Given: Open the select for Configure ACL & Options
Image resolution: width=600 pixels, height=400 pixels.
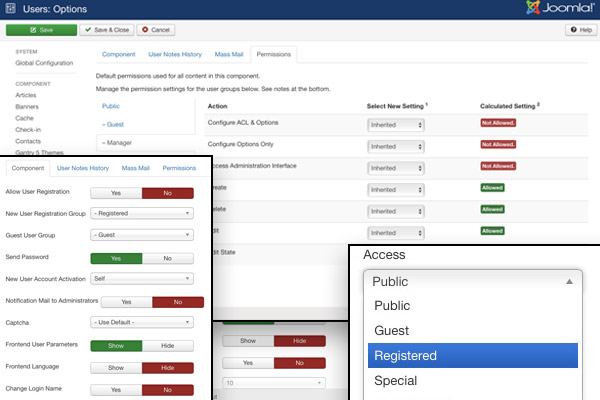Looking at the screenshot, I should point(397,124).
